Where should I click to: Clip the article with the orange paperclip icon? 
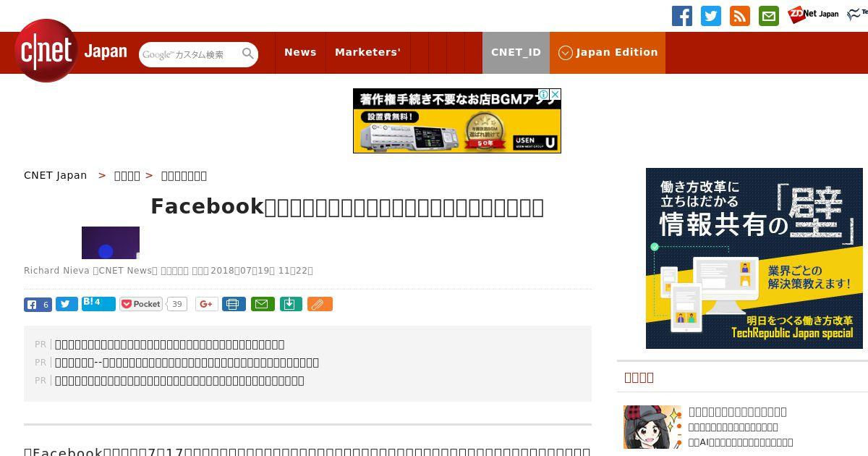(x=320, y=304)
